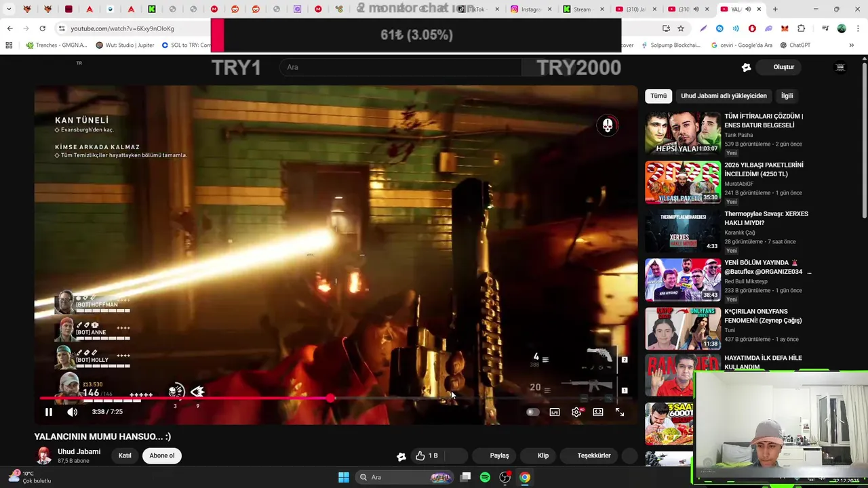Open Thermopylae Savaşı XERXES video thumbnail

point(683,230)
